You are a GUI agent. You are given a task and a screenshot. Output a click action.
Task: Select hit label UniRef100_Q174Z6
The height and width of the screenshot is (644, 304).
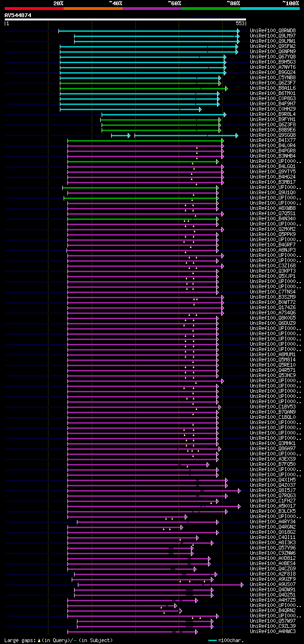click(273, 307)
